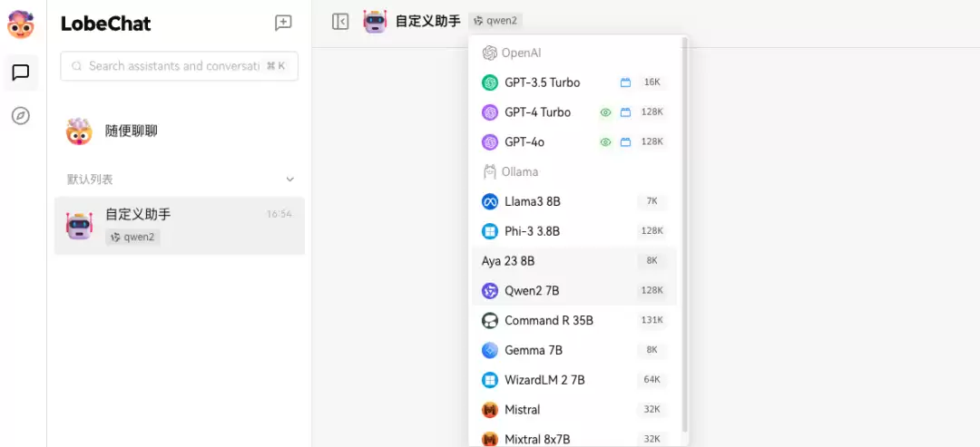Screen dimensions: 980x447
Task: Click the WizardLM 2 7B icon
Action: (x=490, y=380)
